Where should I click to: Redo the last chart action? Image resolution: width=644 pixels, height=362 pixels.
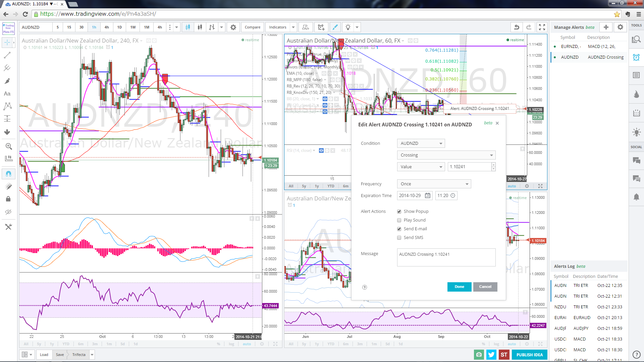(529, 27)
